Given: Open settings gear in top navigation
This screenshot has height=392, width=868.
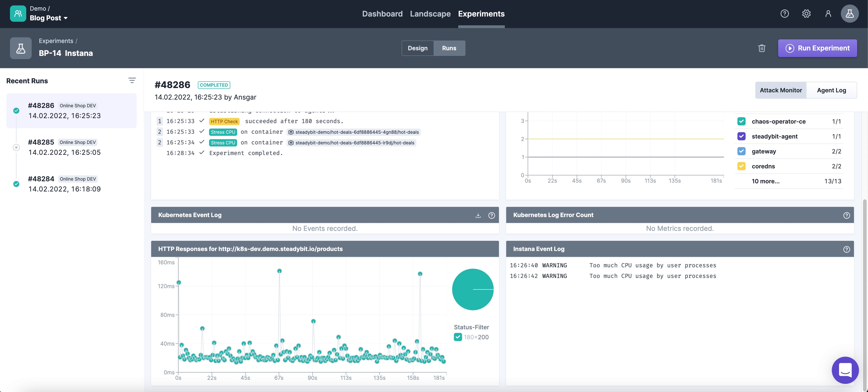Looking at the screenshot, I should [x=806, y=14].
